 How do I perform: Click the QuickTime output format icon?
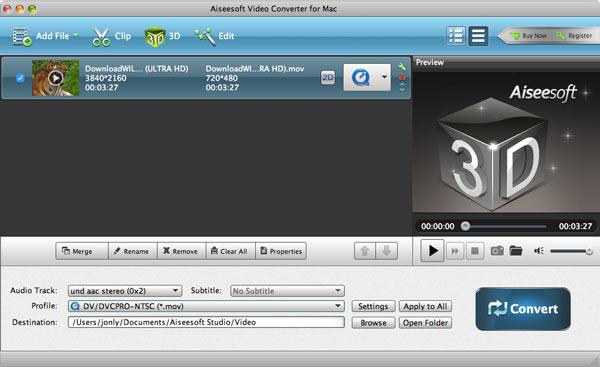point(360,78)
